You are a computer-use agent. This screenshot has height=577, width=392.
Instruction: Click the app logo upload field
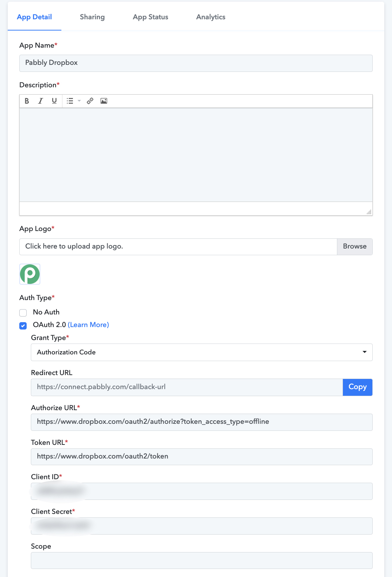click(x=178, y=246)
